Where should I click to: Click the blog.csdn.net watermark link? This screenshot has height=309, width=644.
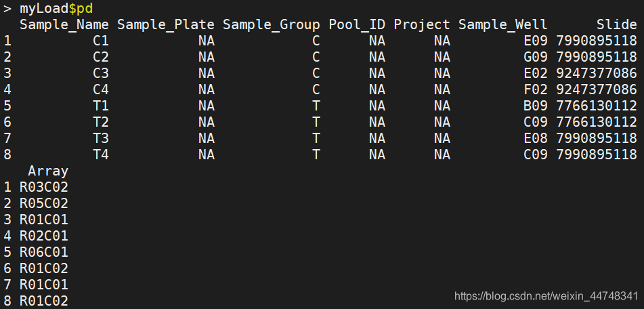coord(546,297)
